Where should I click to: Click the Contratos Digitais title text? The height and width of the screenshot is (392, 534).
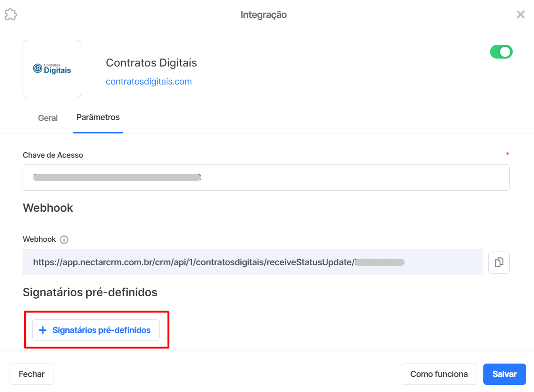151,63
